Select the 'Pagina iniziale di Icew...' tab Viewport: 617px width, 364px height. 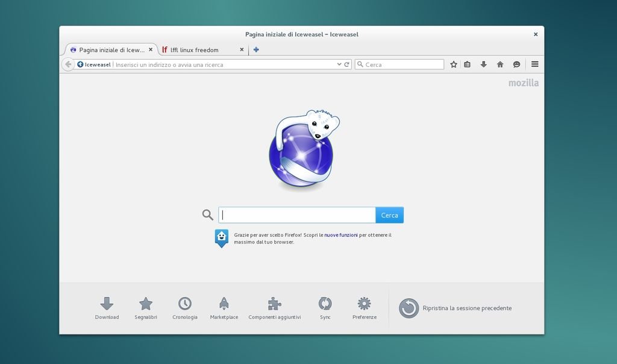(111, 49)
